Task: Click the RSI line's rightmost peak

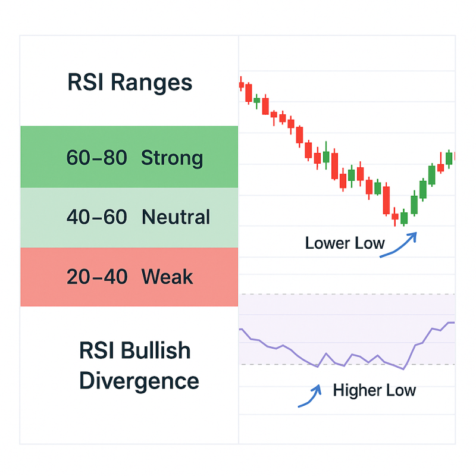Action: 451,322
